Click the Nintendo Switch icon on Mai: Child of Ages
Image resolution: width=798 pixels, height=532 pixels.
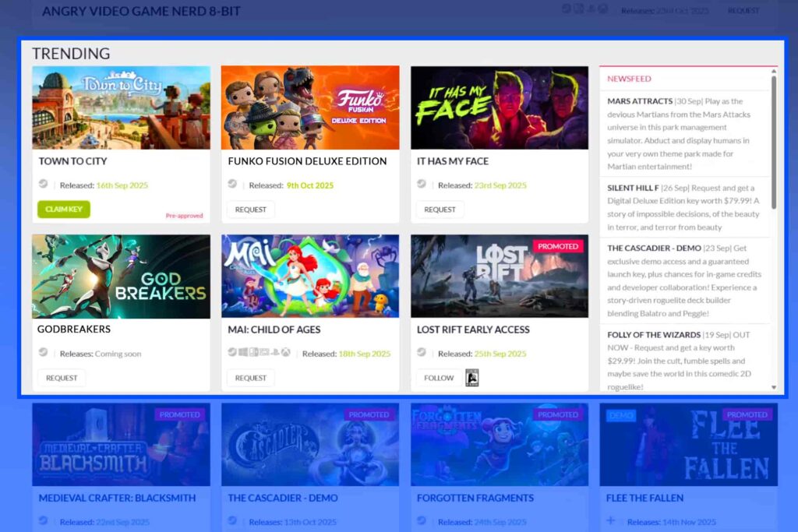253,353
